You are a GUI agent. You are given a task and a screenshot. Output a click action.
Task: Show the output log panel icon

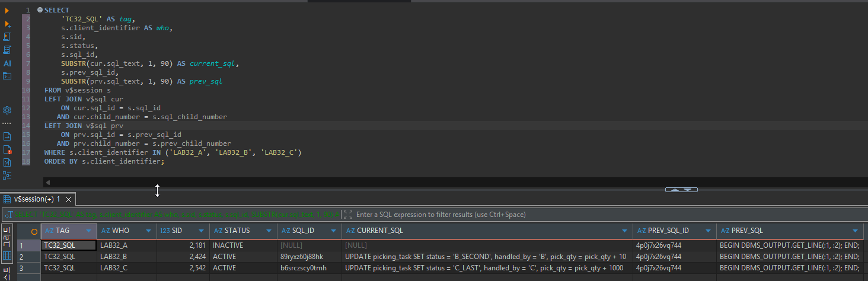8,136
